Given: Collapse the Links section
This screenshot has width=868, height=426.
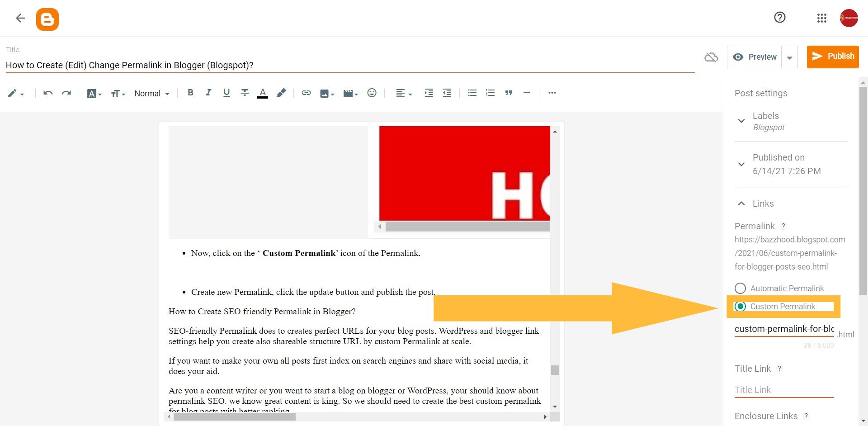Looking at the screenshot, I should coord(741,204).
